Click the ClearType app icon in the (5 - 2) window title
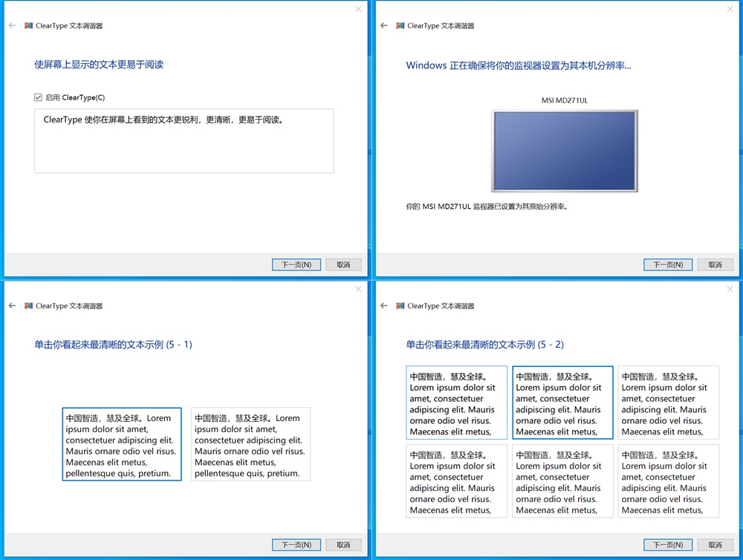The height and width of the screenshot is (560, 743). tap(400, 305)
